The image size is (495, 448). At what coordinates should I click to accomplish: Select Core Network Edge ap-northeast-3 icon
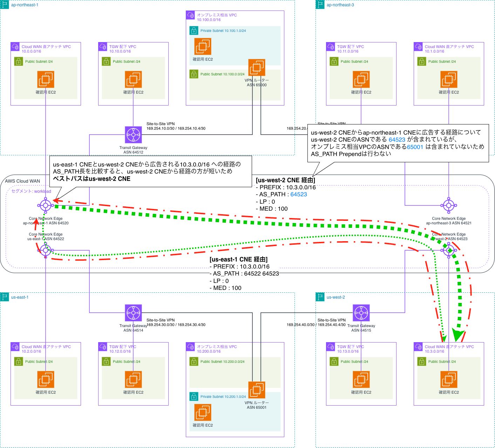click(x=449, y=205)
